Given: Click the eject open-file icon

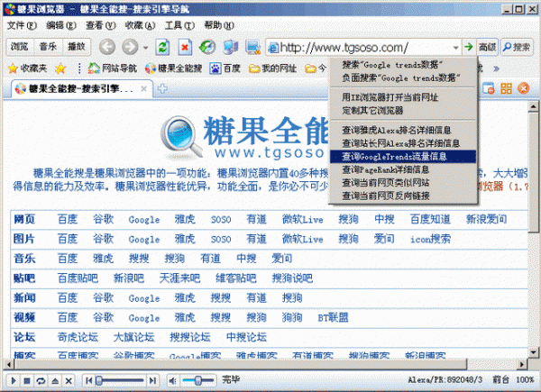Looking at the screenshot, I should pos(55,380).
